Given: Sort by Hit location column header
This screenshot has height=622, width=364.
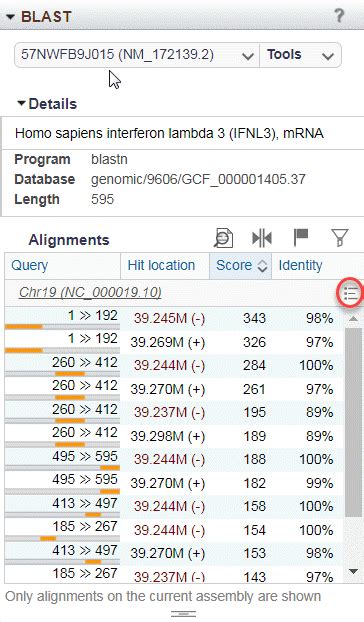Looking at the screenshot, I should point(165,265).
